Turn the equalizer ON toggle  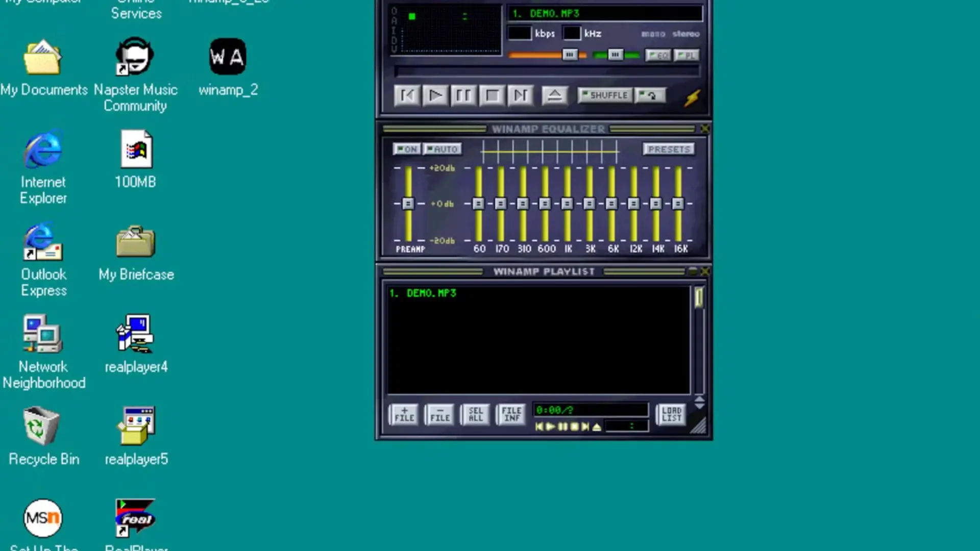pyautogui.click(x=407, y=149)
